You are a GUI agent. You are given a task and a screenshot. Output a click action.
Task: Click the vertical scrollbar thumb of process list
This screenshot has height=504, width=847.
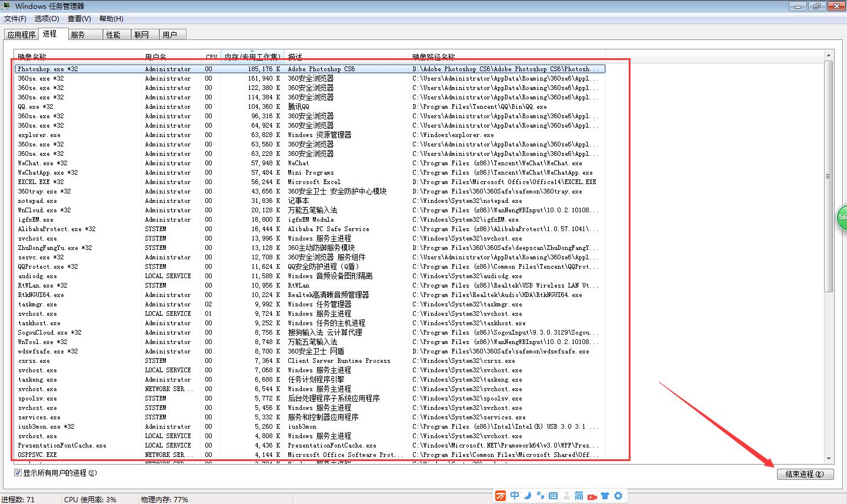pyautogui.click(x=829, y=176)
